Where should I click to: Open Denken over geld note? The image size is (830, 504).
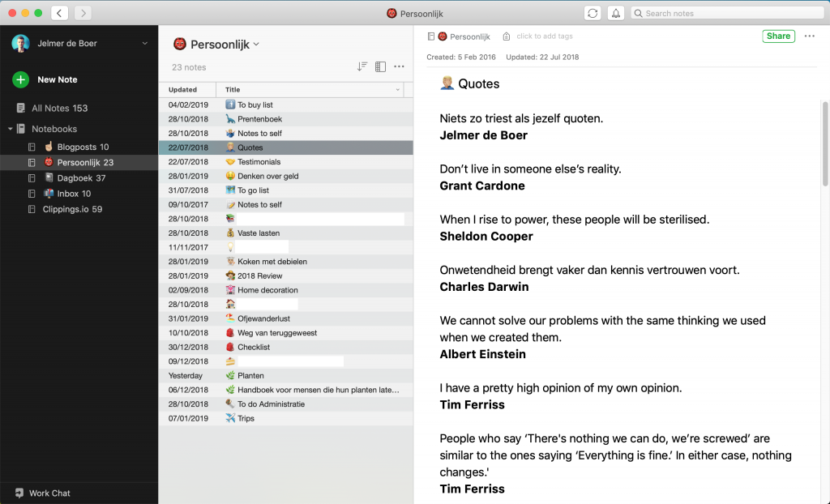coord(286,177)
